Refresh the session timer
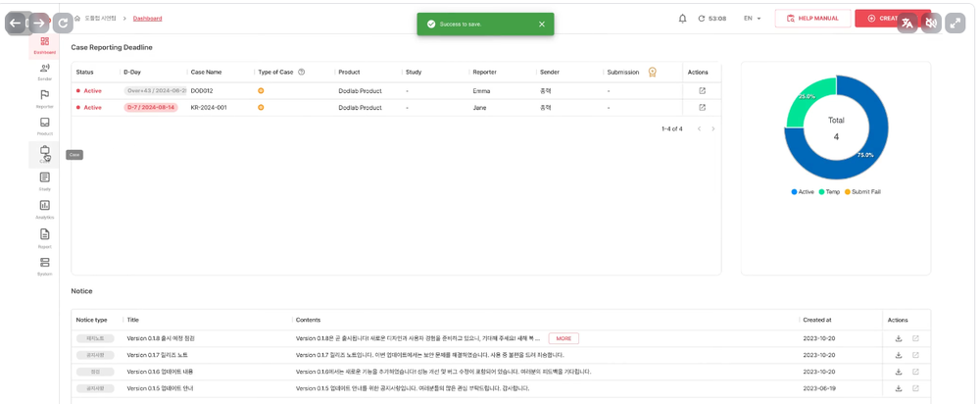The width and height of the screenshot is (980, 404). tap(702, 19)
